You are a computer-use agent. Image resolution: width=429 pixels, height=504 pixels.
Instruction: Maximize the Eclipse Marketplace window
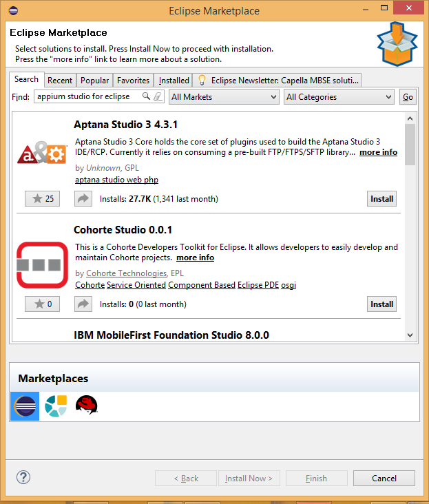click(384, 8)
